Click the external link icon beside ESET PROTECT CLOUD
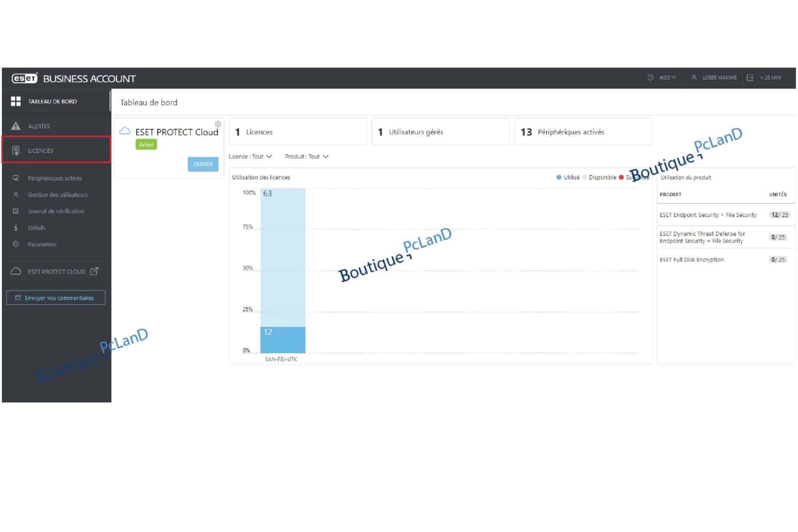Image resolution: width=798 pixels, height=532 pixels. [94, 271]
